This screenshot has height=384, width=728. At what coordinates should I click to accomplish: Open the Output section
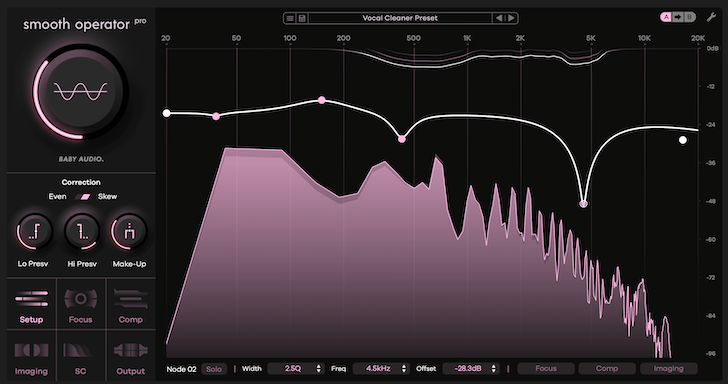point(130,357)
